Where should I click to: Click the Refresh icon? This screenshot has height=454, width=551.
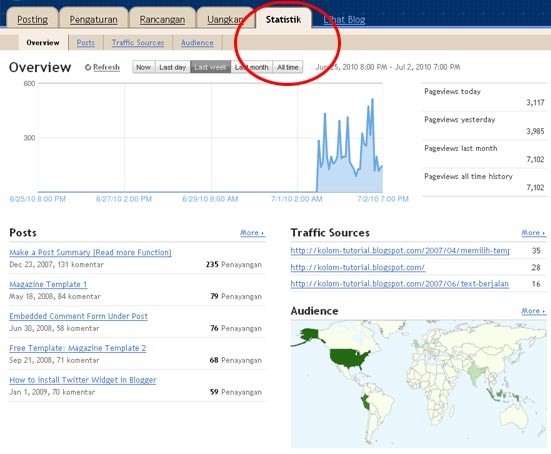pos(88,67)
